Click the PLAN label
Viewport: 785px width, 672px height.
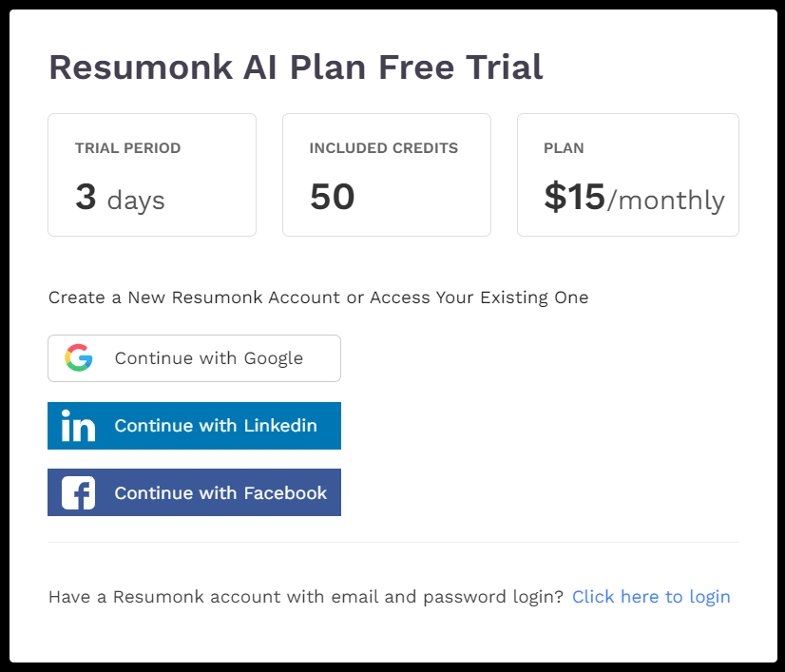click(564, 148)
